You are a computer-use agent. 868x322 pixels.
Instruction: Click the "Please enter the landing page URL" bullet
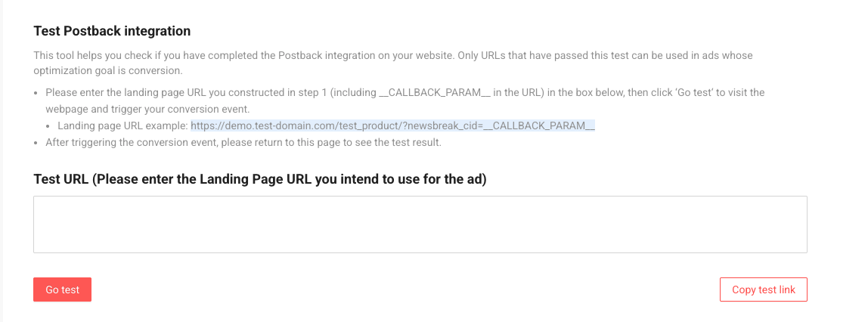pos(151,92)
